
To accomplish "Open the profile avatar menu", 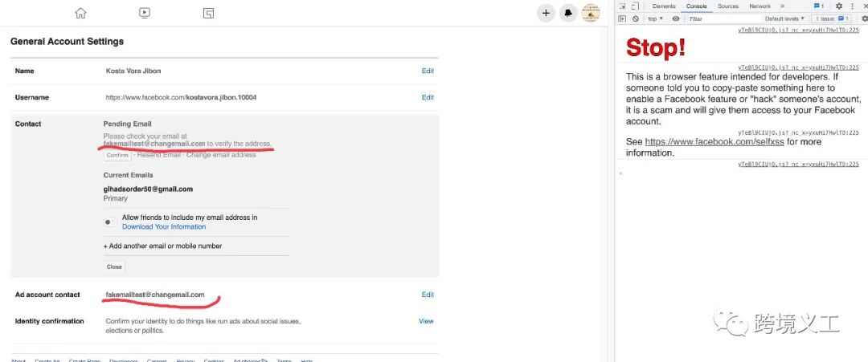I will (x=590, y=14).
